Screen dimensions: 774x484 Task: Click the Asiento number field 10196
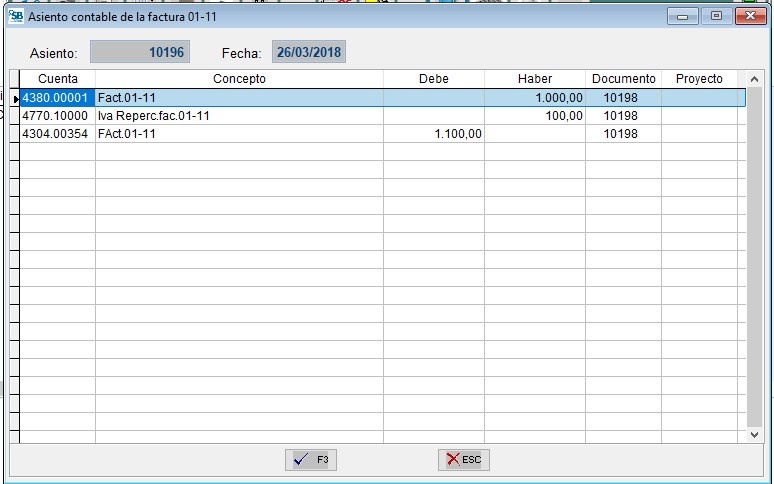click(x=139, y=52)
